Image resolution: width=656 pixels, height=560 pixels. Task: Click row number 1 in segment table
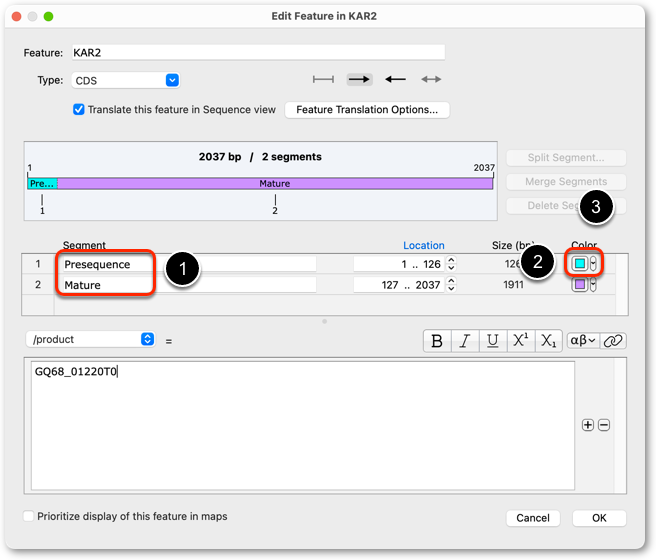coord(38,264)
